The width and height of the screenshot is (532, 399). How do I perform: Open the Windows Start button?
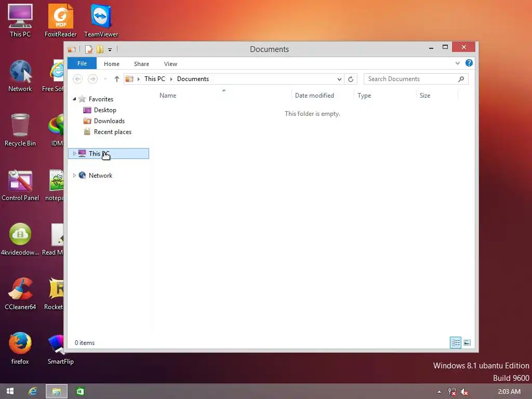10,391
